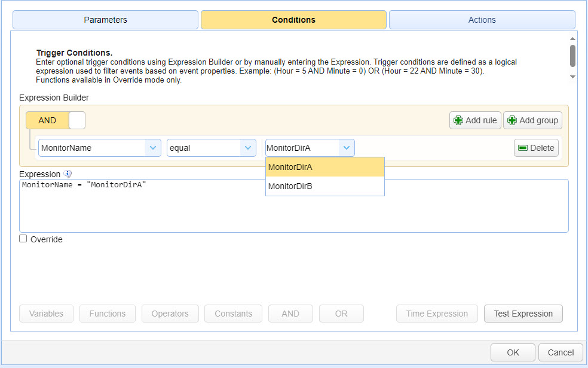The height and width of the screenshot is (368, 588).
Task: Select the AND condition button in builder
Action: click(47, 120)
